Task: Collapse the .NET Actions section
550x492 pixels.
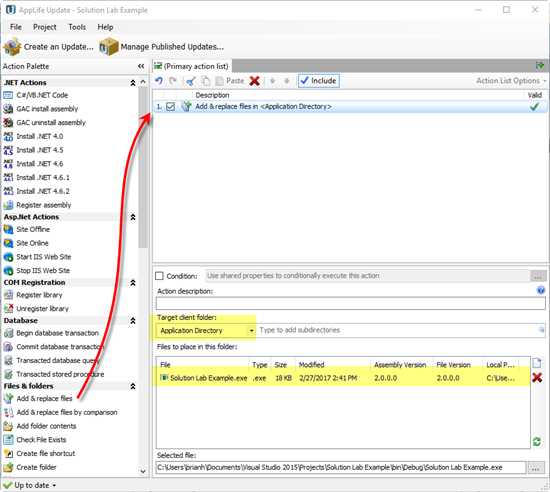Action: [133, 83]
